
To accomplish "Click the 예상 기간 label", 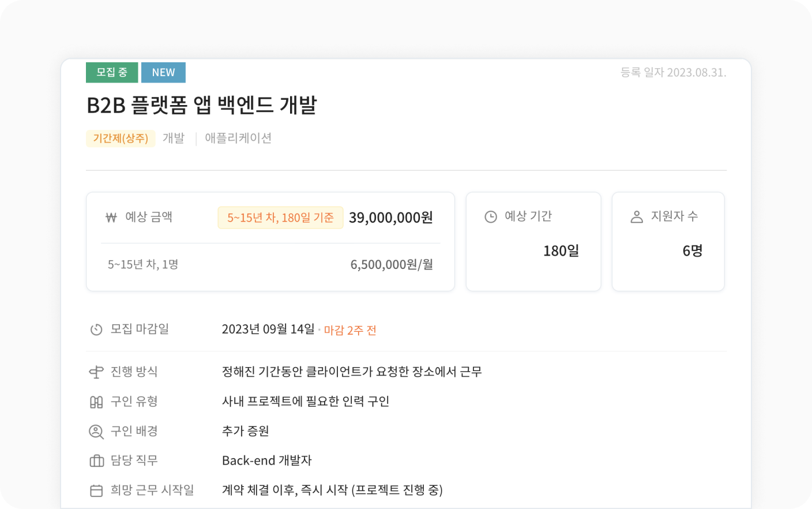I will [528, 216].
